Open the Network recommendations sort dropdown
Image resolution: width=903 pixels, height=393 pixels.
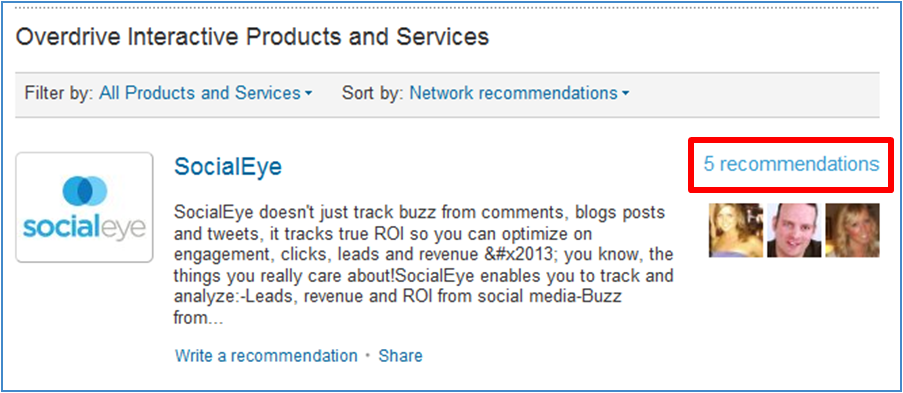click(519, 93)
